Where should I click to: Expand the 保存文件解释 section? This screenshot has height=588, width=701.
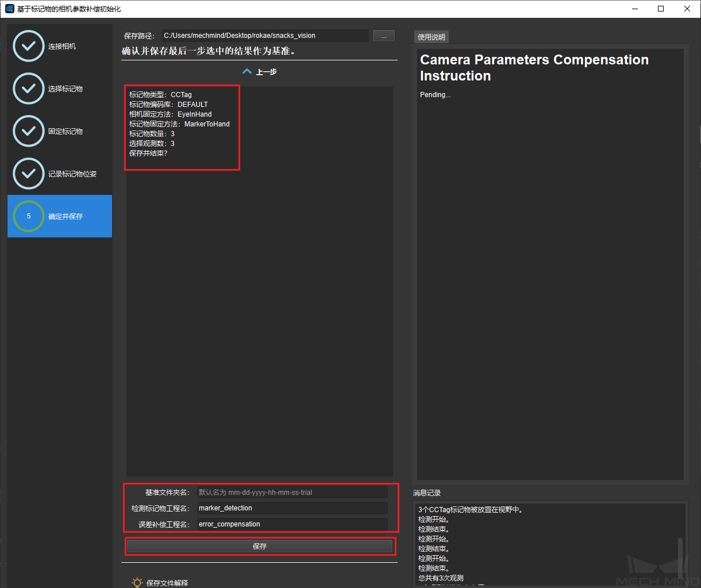[x=167, y=583]
